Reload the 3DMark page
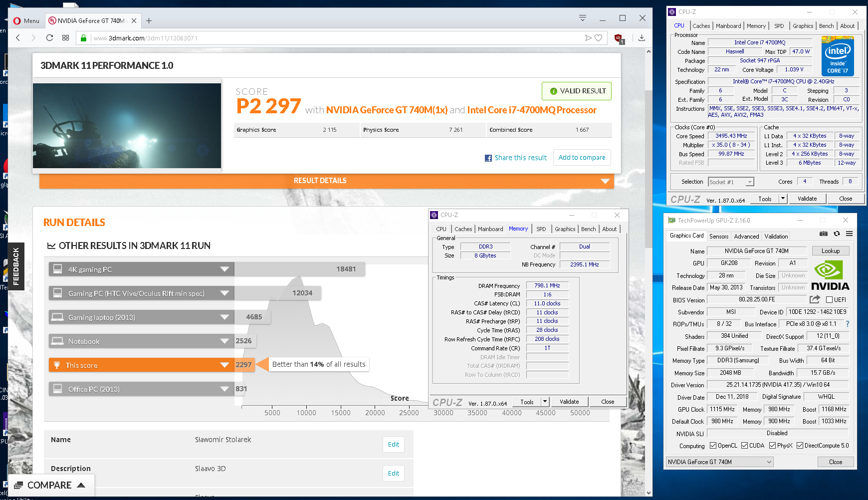The image size is (868, 500). tap(49, 38)
